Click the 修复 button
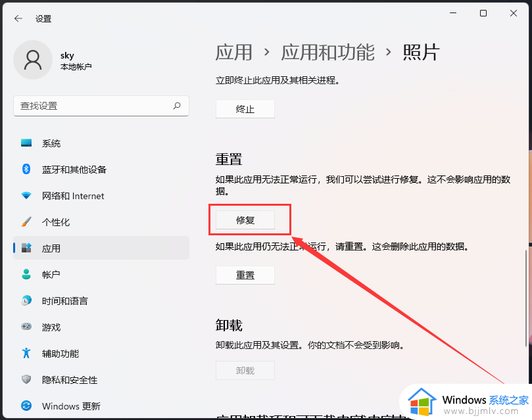The width and height of the screenshot is (532, 420). click(x=245, y=220)
